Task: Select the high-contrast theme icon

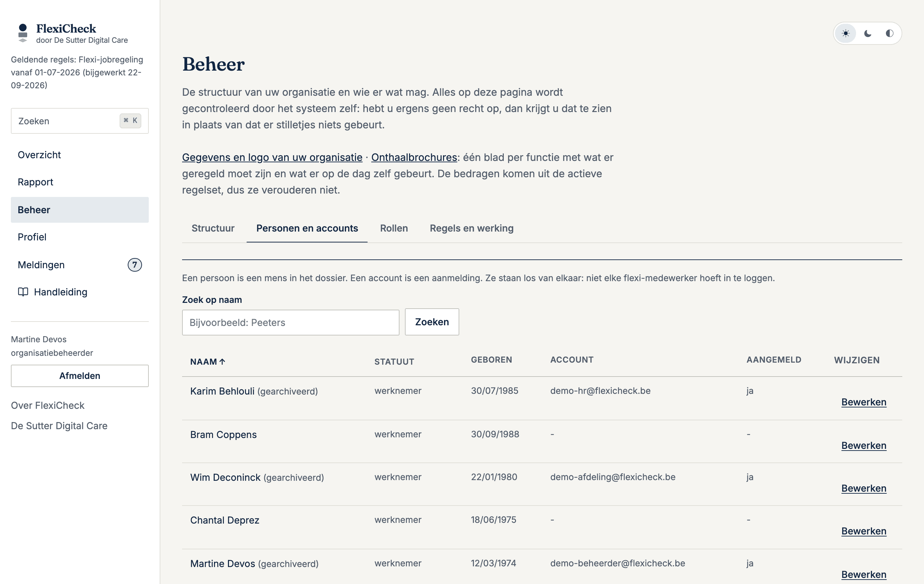Action: click(889, 33)
